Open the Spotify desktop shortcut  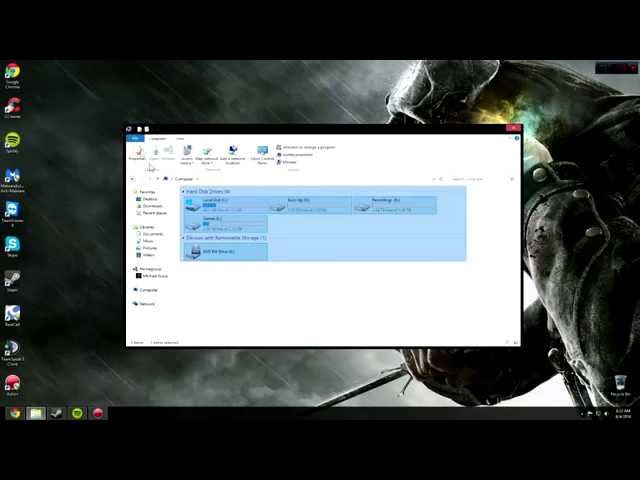coord(12,142)
